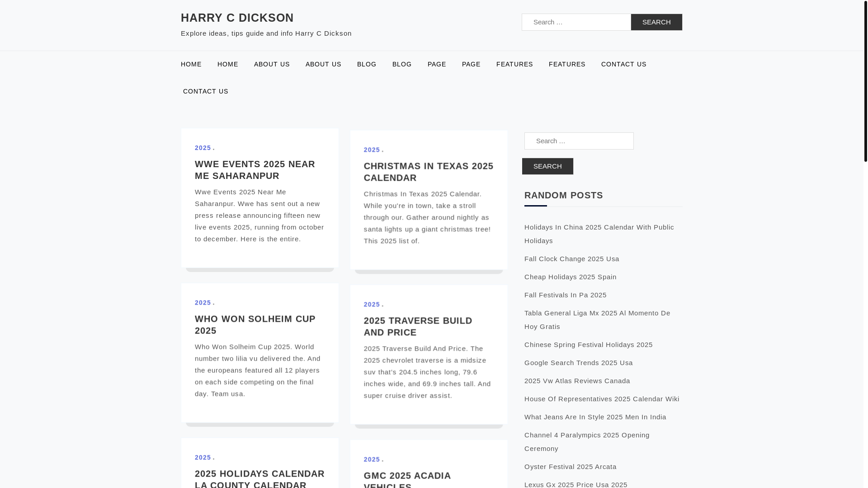Click the sidebar Search button
The image size is (868, 488).
(547, 166)
